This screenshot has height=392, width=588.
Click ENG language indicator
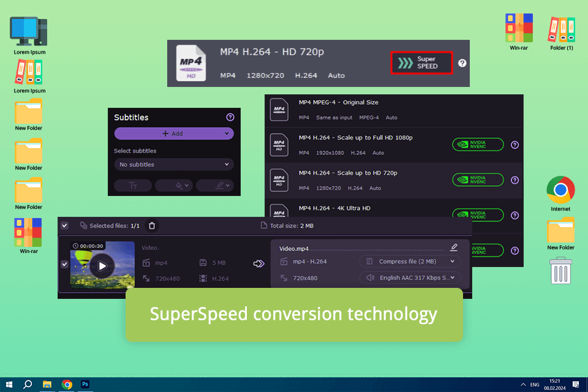tap(535, 385)
